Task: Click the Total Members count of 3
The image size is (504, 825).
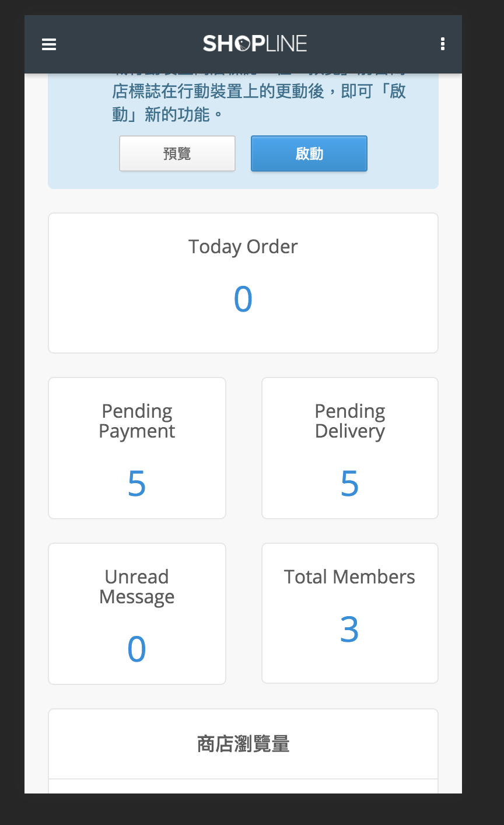Action: 349,630
